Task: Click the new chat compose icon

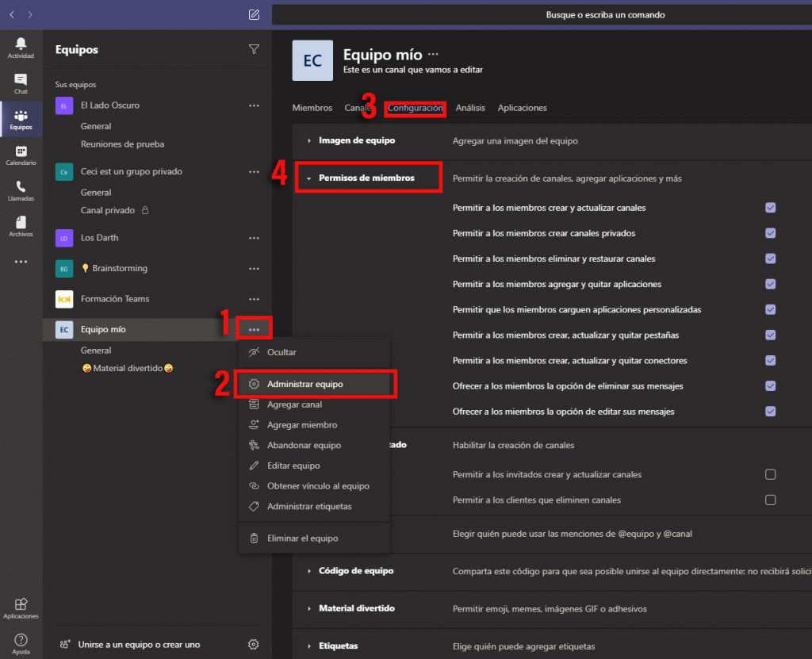Action: coord(254,14)
